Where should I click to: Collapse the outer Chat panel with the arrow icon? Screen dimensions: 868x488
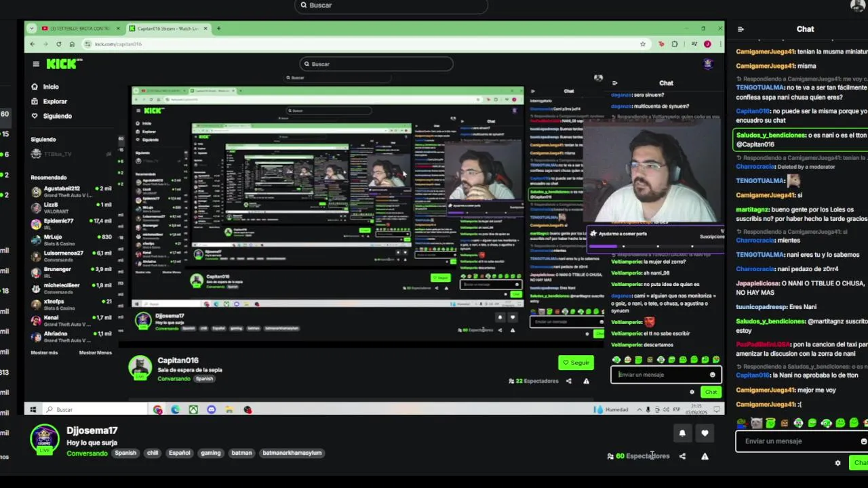pyautogui.click(x=741, y=29)
